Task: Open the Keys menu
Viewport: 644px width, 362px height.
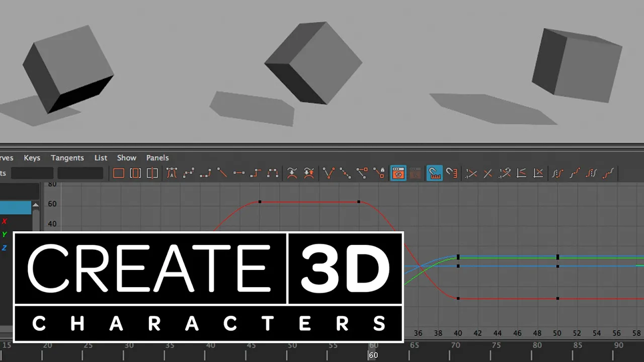Action: pyautogui.click(x=32, y=158)
